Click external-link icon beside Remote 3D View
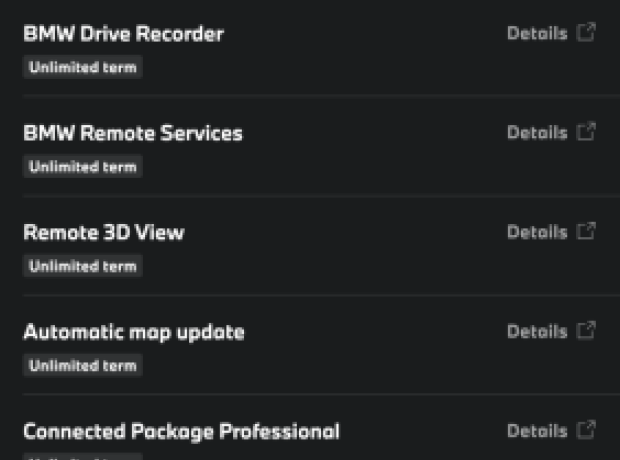This screenshot has width=620, height=460. coord(586,231)
